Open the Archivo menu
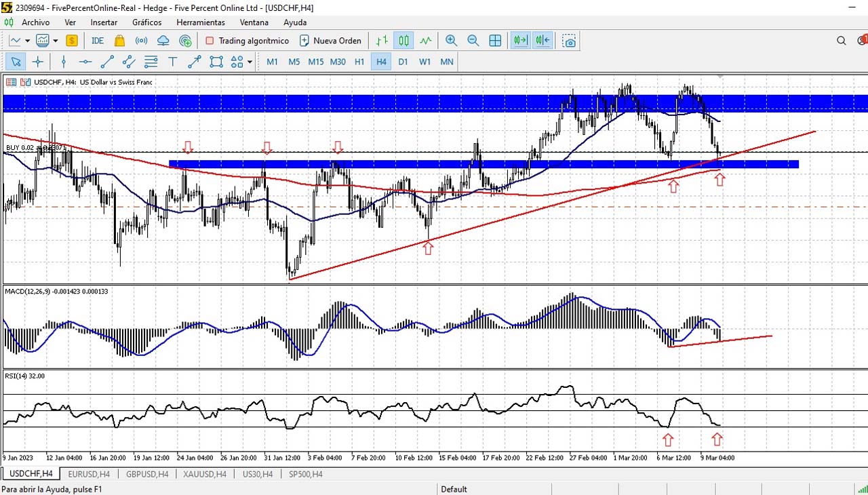The image size is (868, 495). pos(35,22)
